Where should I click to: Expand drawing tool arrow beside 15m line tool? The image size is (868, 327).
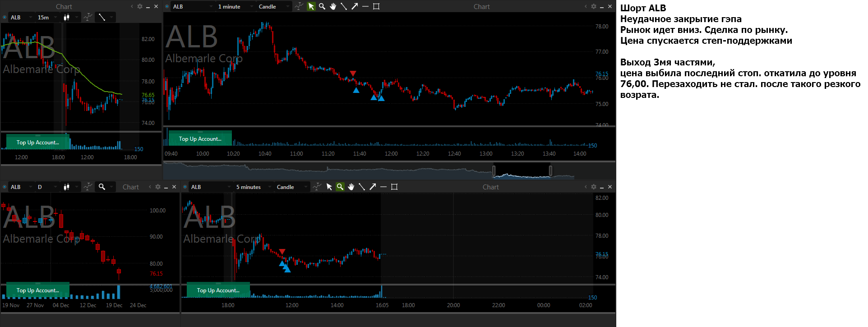(x=111, y=17)
